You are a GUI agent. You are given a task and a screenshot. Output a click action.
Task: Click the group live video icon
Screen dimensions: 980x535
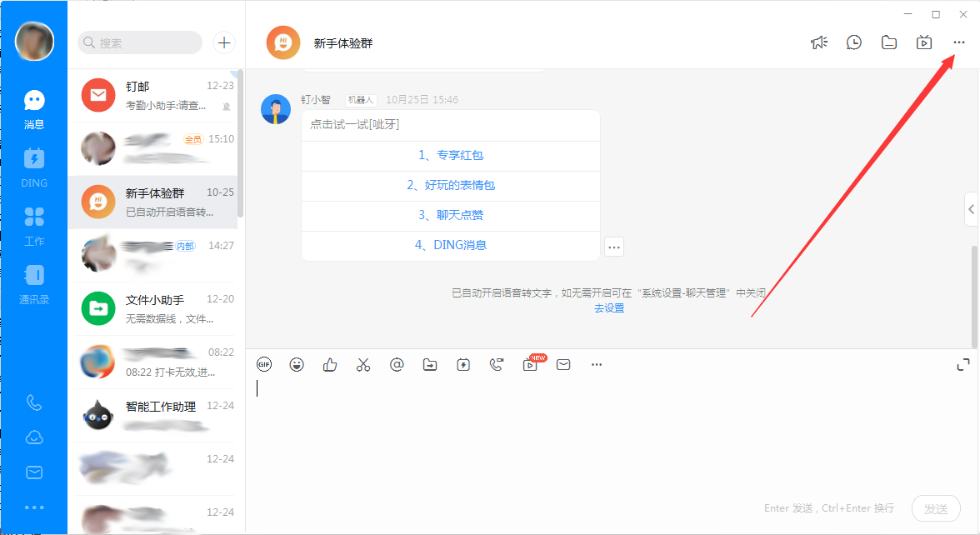click(x=923, y=42)
